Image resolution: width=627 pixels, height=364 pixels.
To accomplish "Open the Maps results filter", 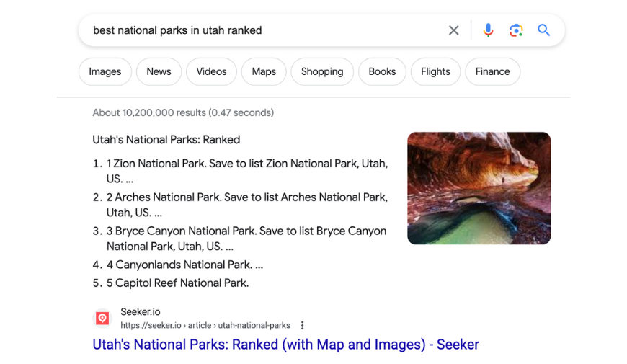I will tap(264, 71).
